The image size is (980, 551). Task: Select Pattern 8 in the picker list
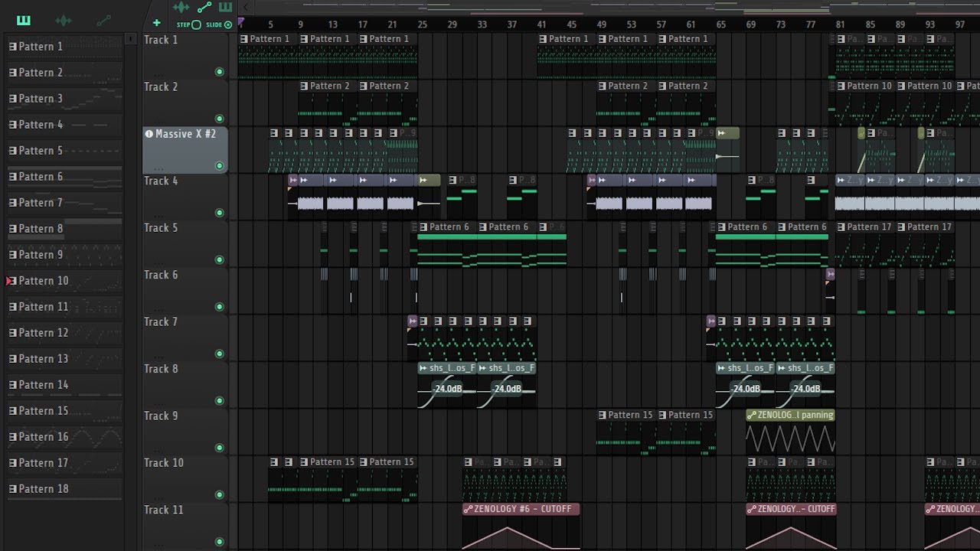(64, 229)
